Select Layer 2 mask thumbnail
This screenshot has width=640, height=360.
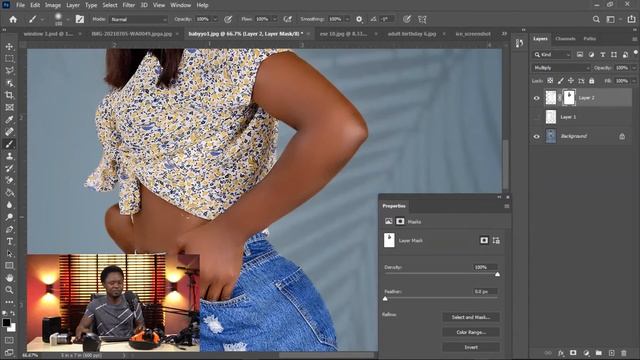coord(569,98)
